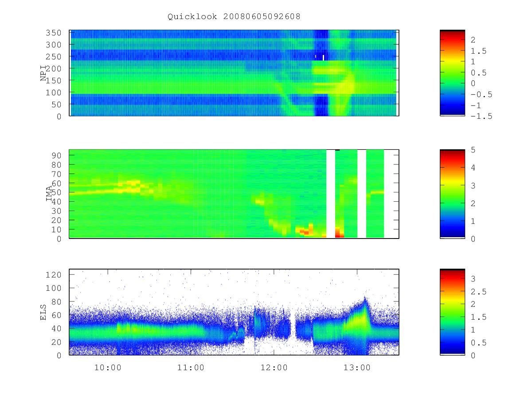Click the ELS color scale bar
This screenshot has width=532, height=399.
[x=452, y=312]
